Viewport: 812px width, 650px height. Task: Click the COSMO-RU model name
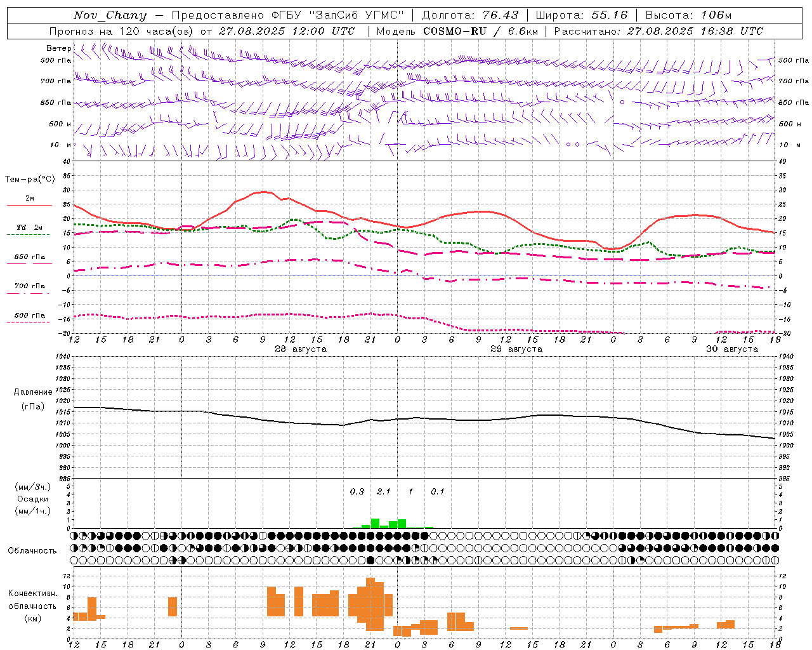pyautogui.click(x=454, y=31)
